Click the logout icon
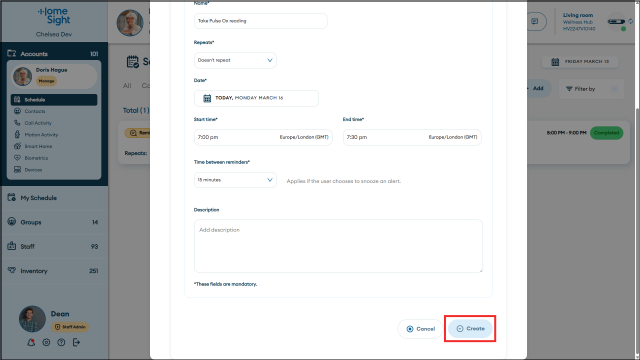Image resolution: width=640 pixels, height=360 pixels. (76, 342)
